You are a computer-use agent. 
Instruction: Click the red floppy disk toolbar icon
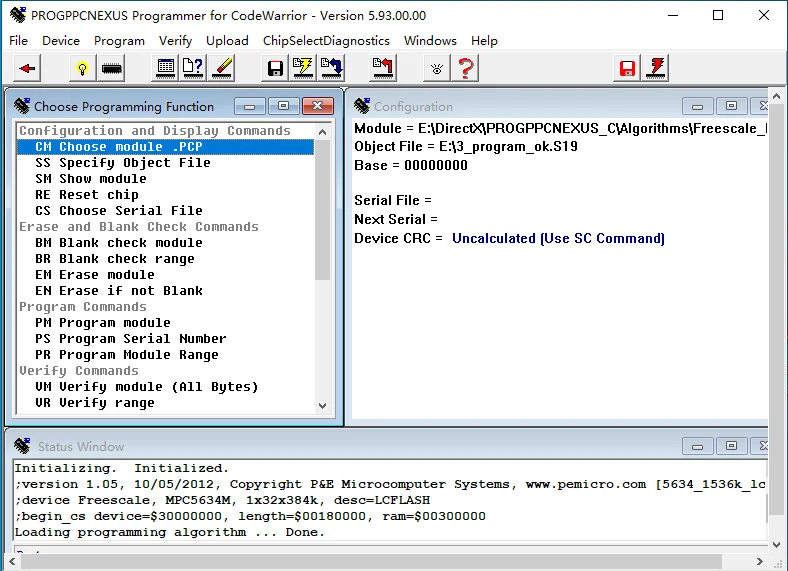click(627, 68)
